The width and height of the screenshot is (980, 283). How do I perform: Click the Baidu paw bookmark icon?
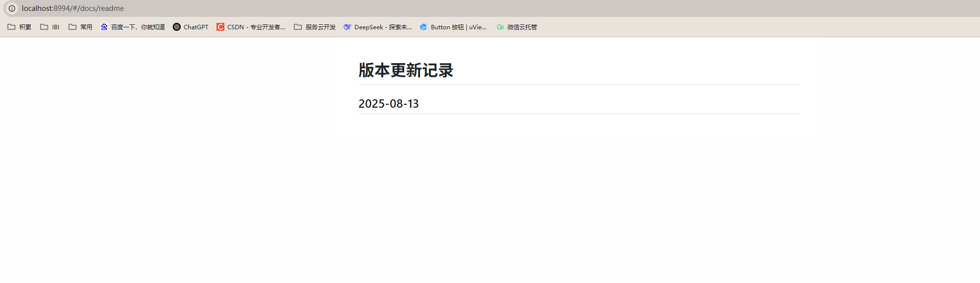point(104,27)
